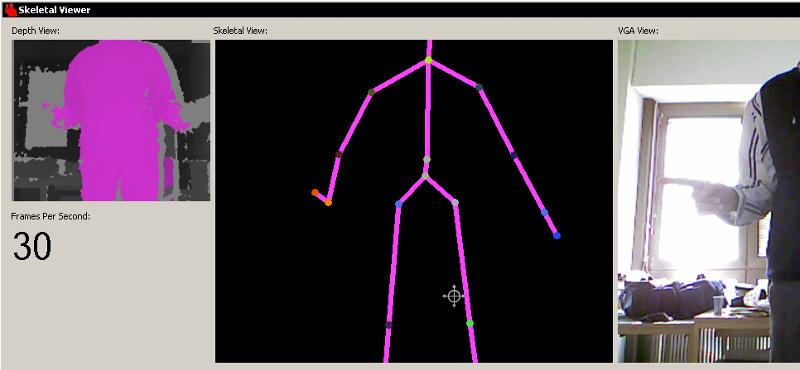Click the red Skeletal Viewer app icon
Screen dimensions: 800x370
click(10, 9)
